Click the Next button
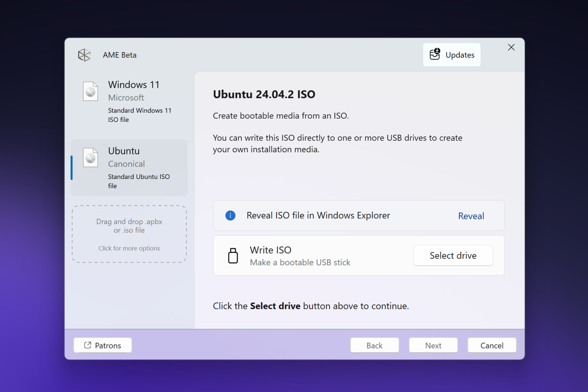 (433, 345)
